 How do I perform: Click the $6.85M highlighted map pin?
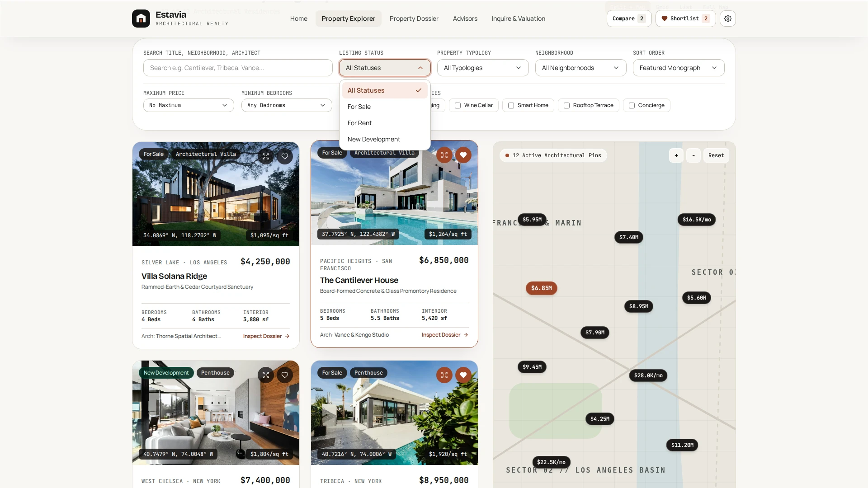coord(541,288)
